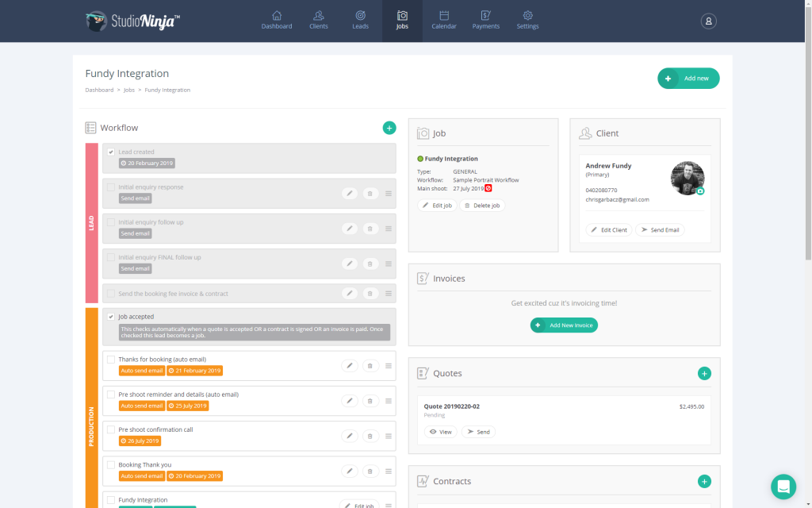The width and height of the screenshot is (812, 508).
Task: Go to Payments section
Action: pyautogui.click(x=486, y=21)
